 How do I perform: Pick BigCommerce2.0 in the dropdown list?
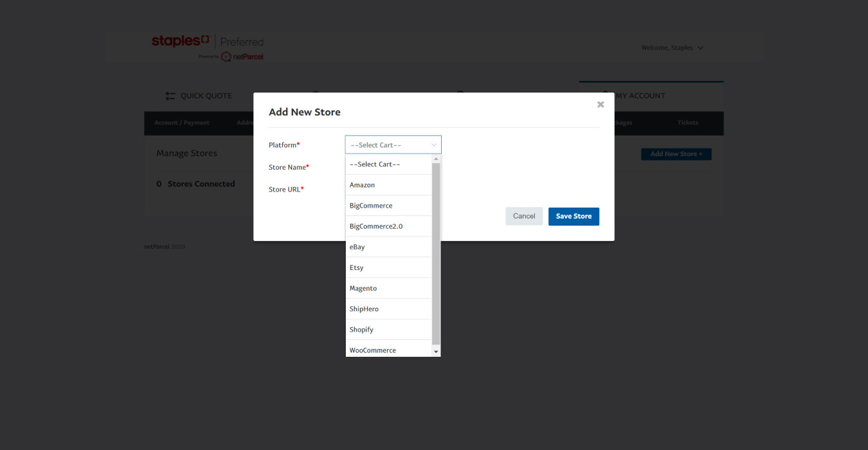click(388, 226)
